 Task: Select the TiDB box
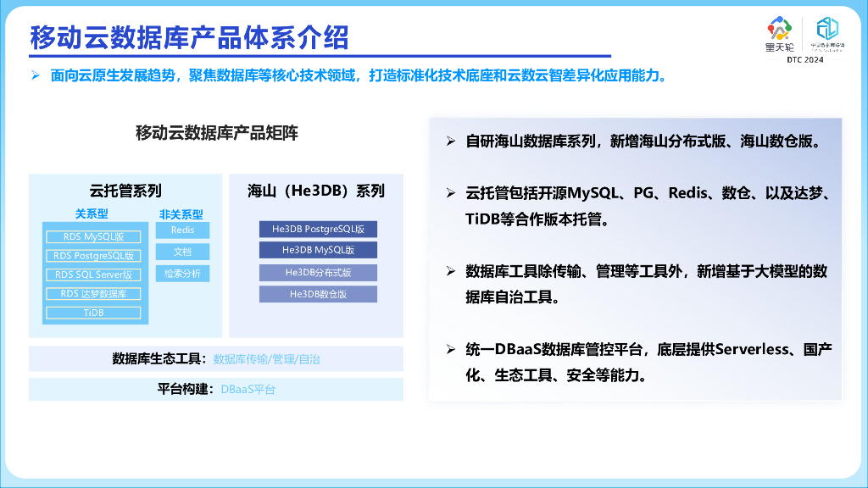click(x=93, y=313)
